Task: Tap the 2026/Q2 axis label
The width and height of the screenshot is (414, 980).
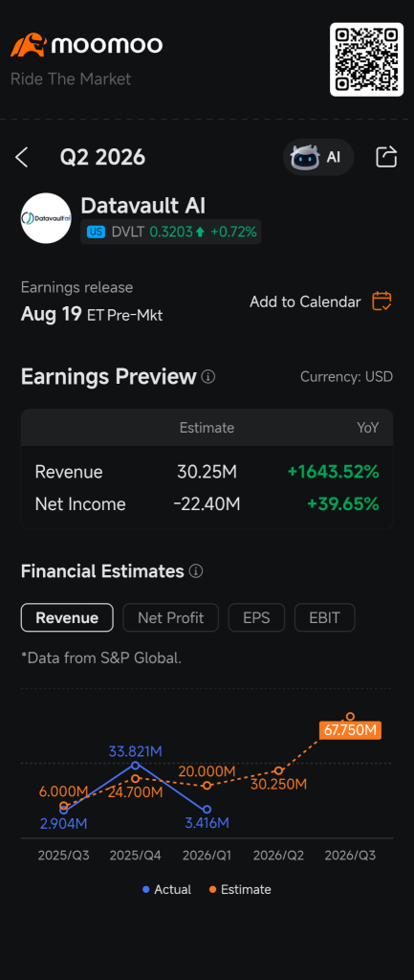Action: [x=278, y=856]
